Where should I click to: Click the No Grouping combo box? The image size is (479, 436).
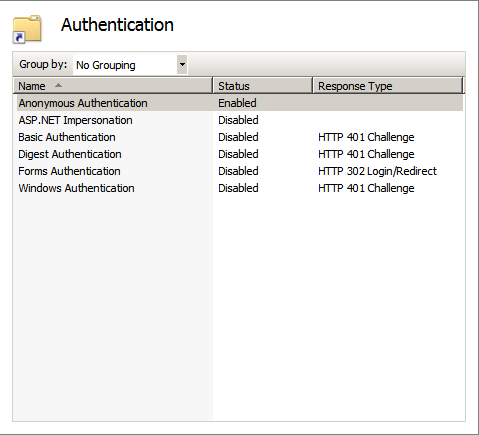[x=130, y=65]
